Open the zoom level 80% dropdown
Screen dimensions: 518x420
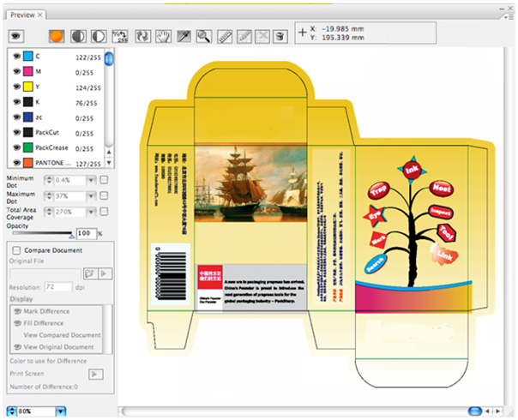[60, 411]
